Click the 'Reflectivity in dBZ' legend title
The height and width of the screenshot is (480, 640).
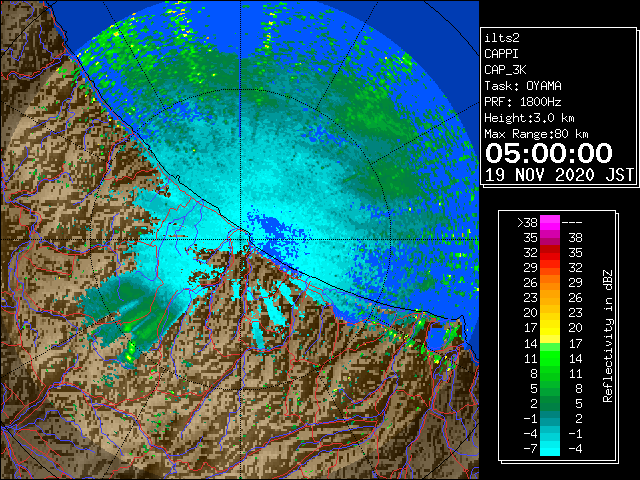[608, 336]
